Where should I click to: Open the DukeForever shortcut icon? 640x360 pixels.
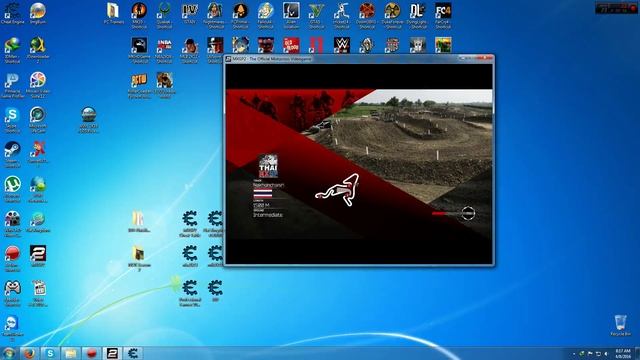pos(392,16)
